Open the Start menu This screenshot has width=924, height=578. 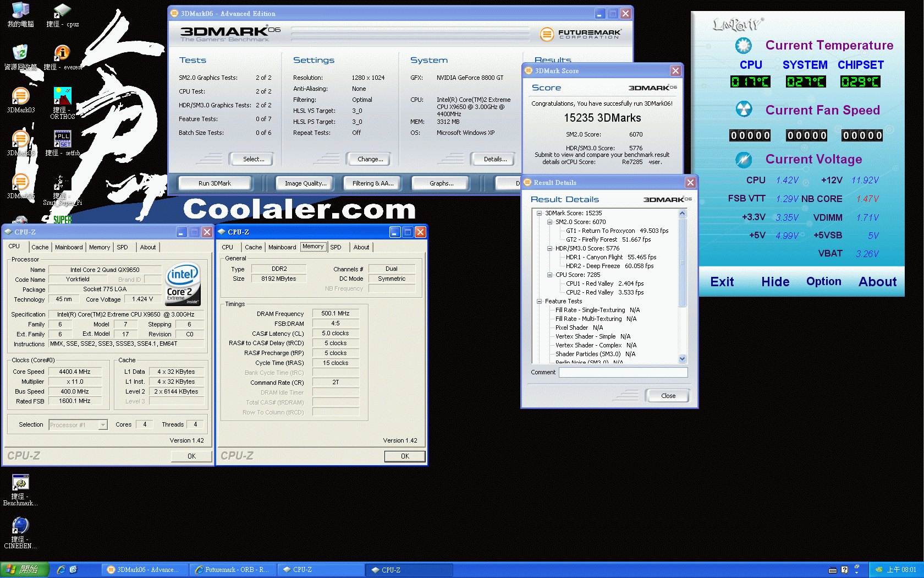[25, 570]
